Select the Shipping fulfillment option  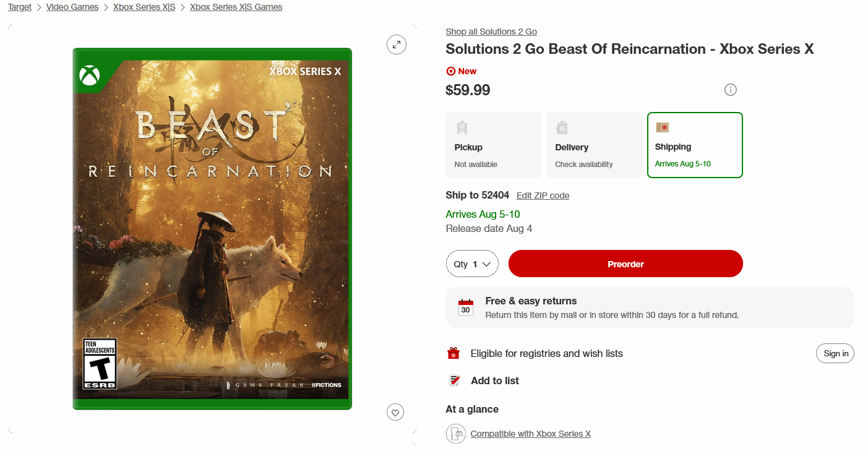tap(695, 145)
